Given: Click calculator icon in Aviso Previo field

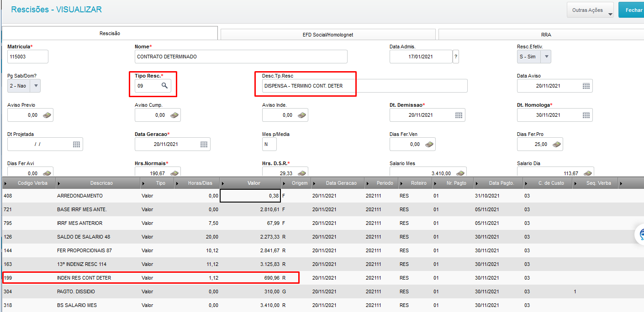Looking at the screenshot, I should pyautogui.click(x=47, y=115).
